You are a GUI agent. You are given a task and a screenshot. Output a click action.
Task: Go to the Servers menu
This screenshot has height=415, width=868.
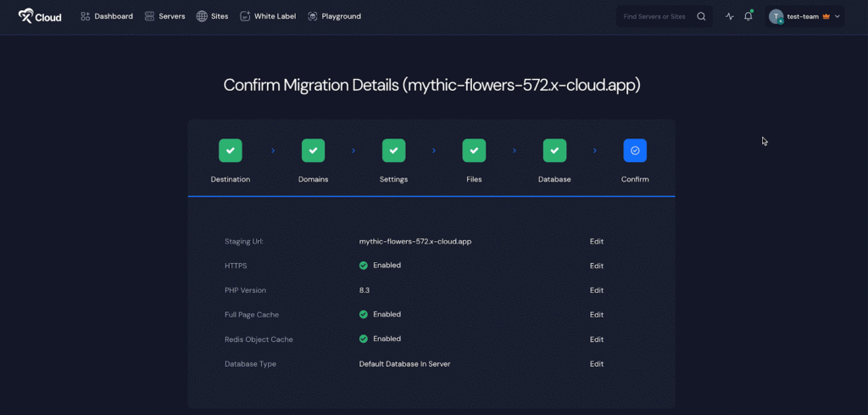pos(164,16)
